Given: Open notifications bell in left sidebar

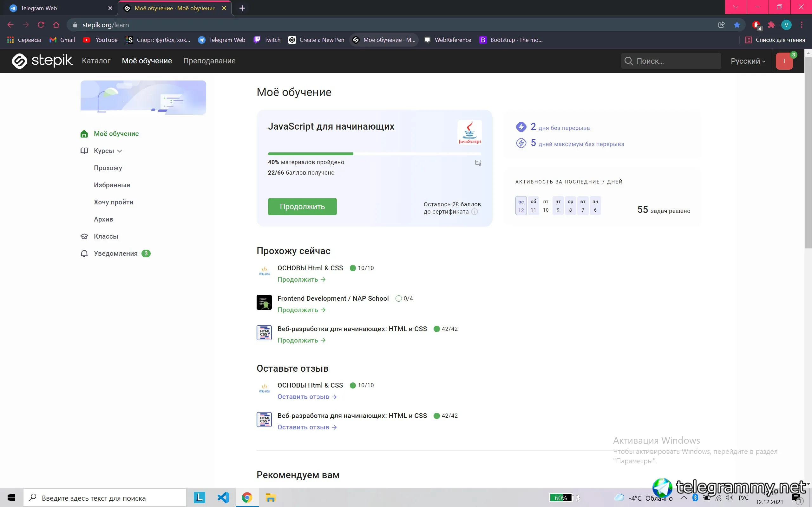Looking at the screenshot, I should [84, 253].
